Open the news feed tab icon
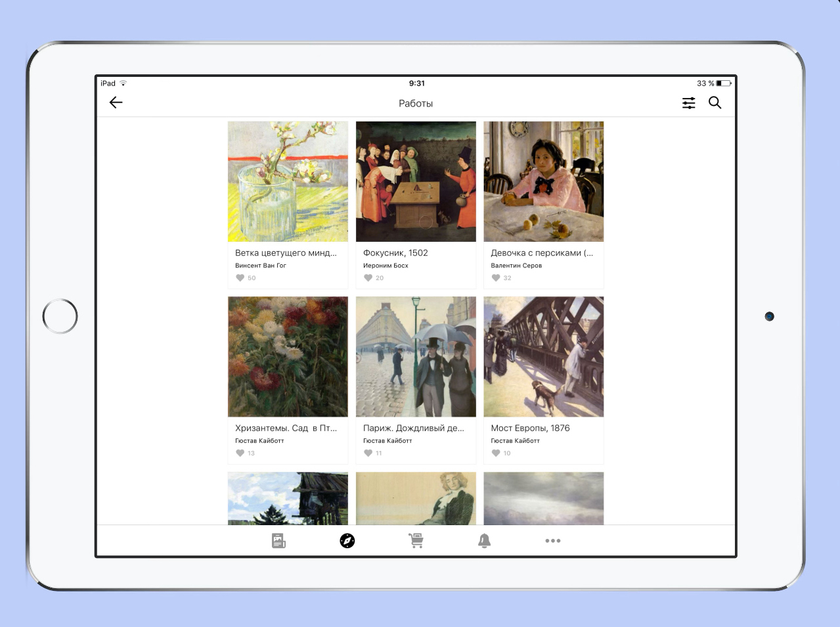Screen dimensions: 840x627 278,541
